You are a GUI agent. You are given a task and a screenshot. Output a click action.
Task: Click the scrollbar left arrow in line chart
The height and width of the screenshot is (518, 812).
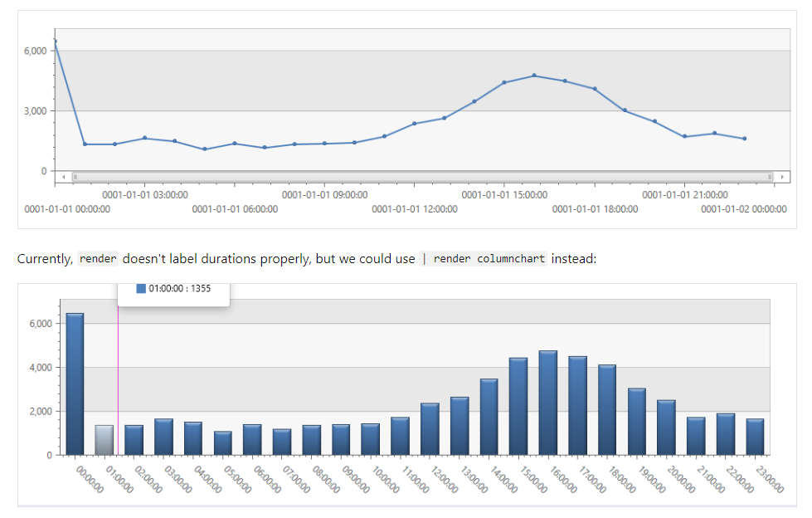pyautogui.click(x=64, y=177)
